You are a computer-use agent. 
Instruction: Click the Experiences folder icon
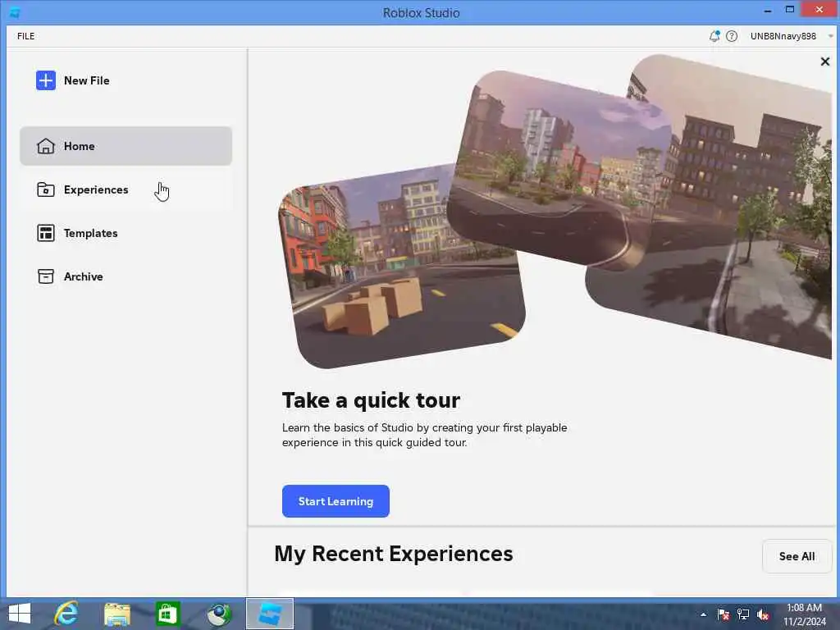[46, 189]
